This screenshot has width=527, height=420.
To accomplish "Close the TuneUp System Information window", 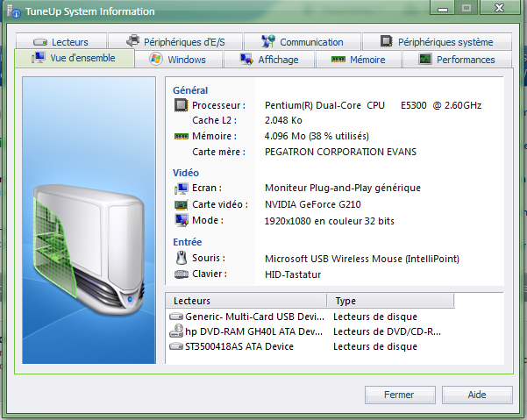I will coord(500,8).
